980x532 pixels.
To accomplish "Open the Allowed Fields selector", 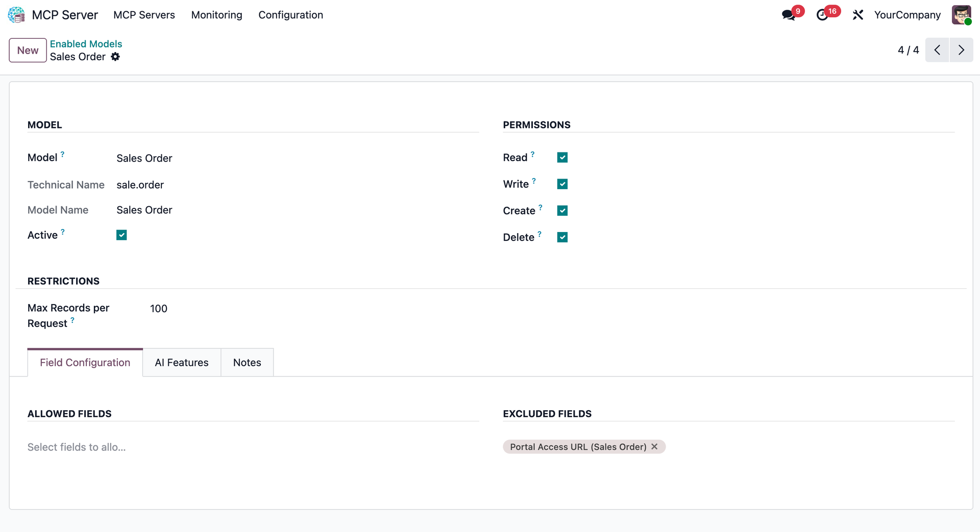I will click(x=77, y=447).
